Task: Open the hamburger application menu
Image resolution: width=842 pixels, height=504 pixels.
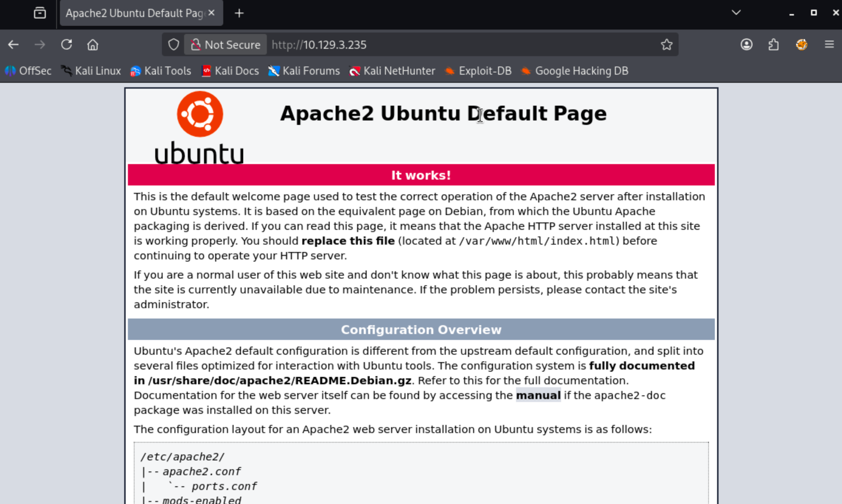Action: [x=829, y=44]
